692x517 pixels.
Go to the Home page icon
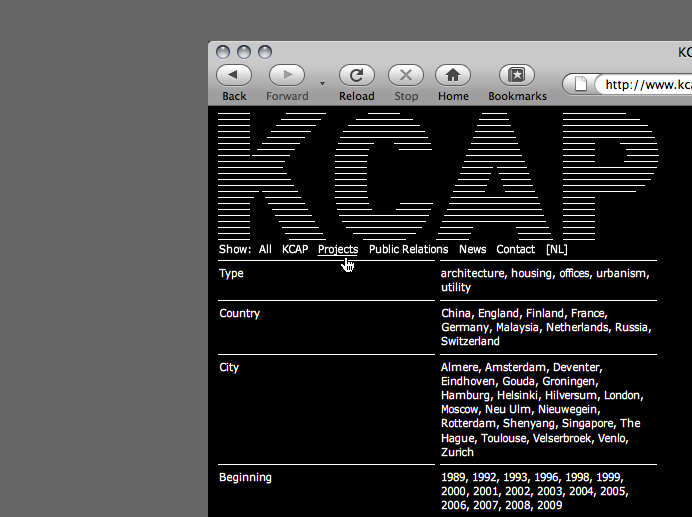pyautogui.click(x=453, y=75)
